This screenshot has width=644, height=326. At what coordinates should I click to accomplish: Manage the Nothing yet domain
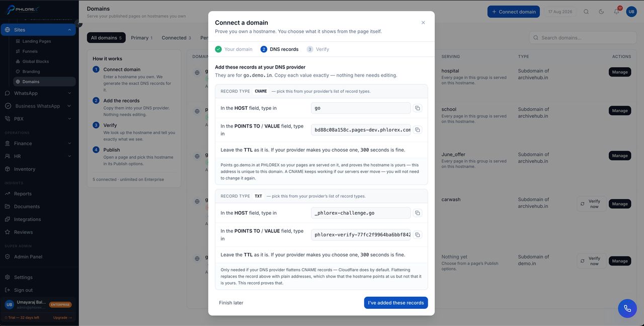pos(620,261)
